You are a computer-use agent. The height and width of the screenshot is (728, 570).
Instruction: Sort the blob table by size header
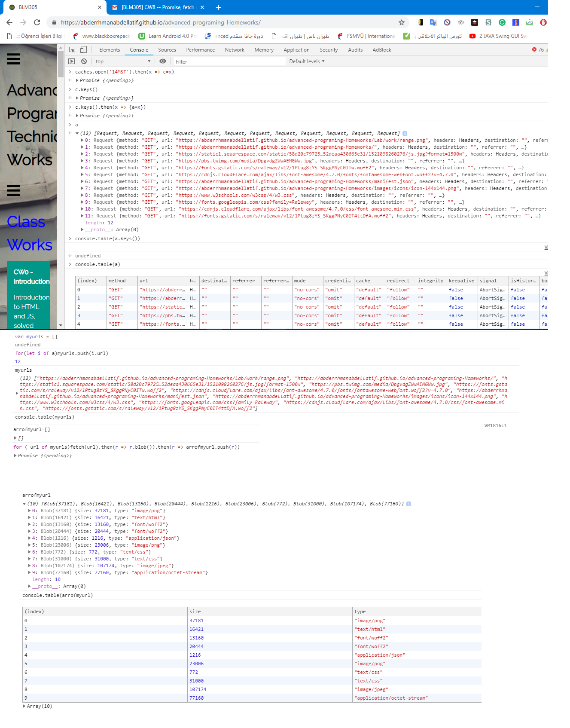tap(270, 612)
